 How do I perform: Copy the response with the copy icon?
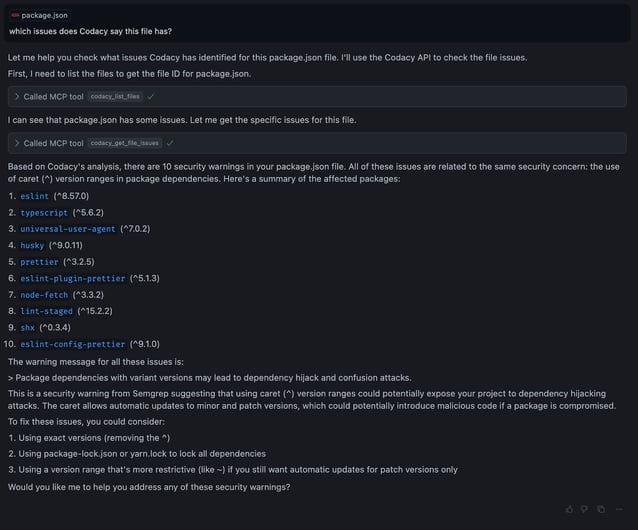[x=600, y=509]
